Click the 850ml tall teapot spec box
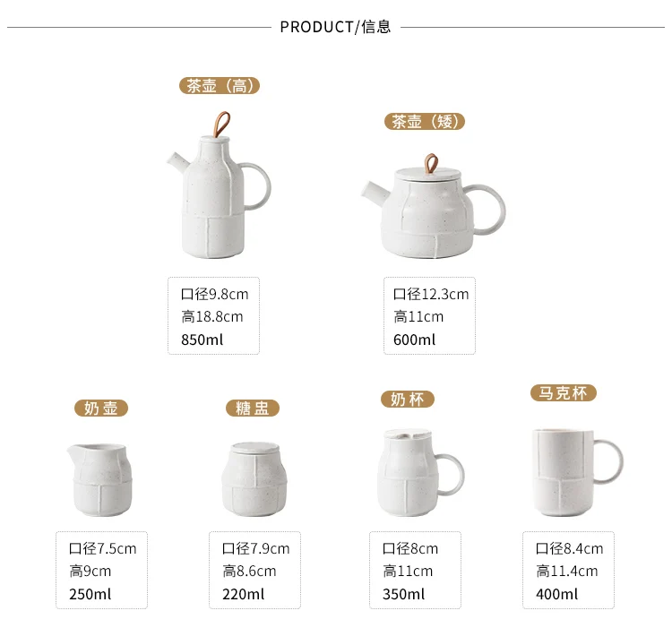 click(213, 315)
